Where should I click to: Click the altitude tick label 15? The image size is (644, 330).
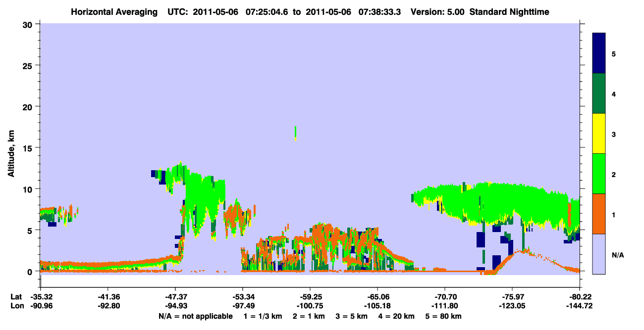29,148
